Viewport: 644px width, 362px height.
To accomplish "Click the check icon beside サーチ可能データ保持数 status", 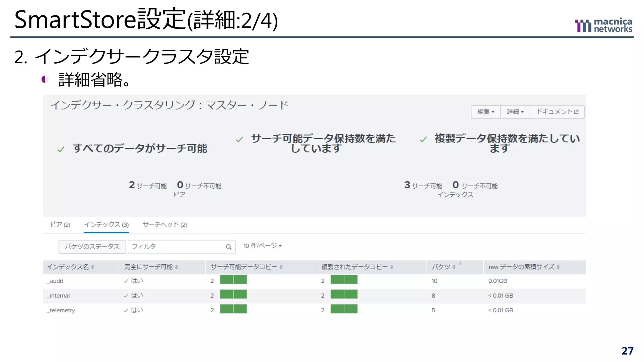I will tap(240, 140).
